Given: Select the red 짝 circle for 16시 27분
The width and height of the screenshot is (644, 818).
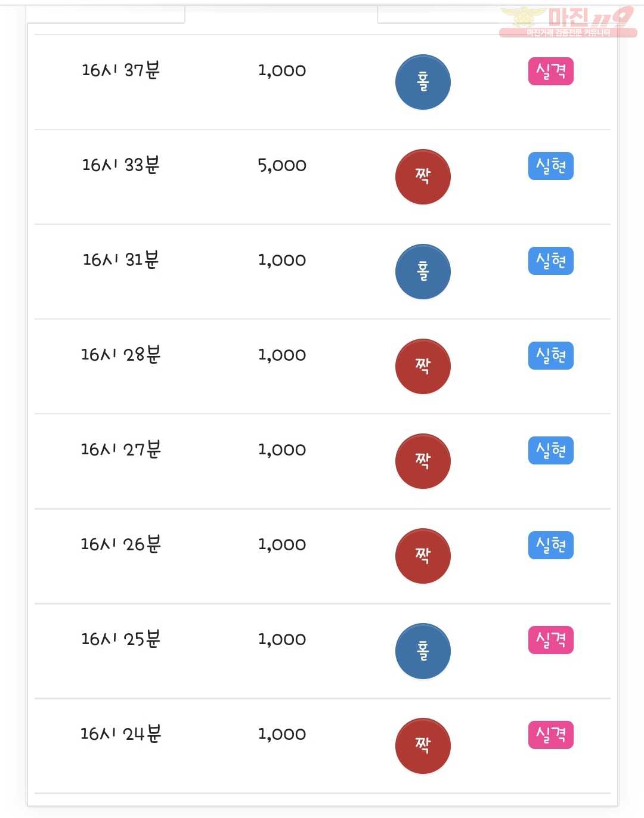Looking at the screenshot, I should [x=423, y=461].
